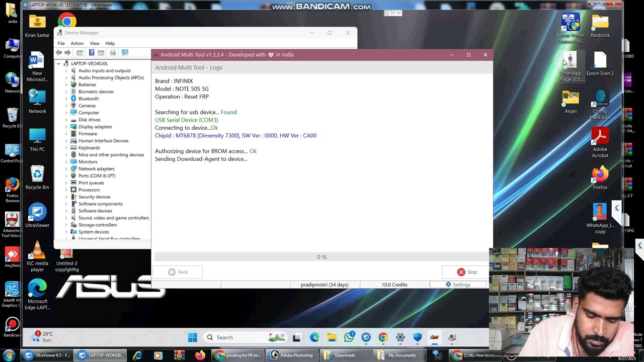Click the Windows 11 Start button on taskbar
644x362 pixels.
pos(193,337)
